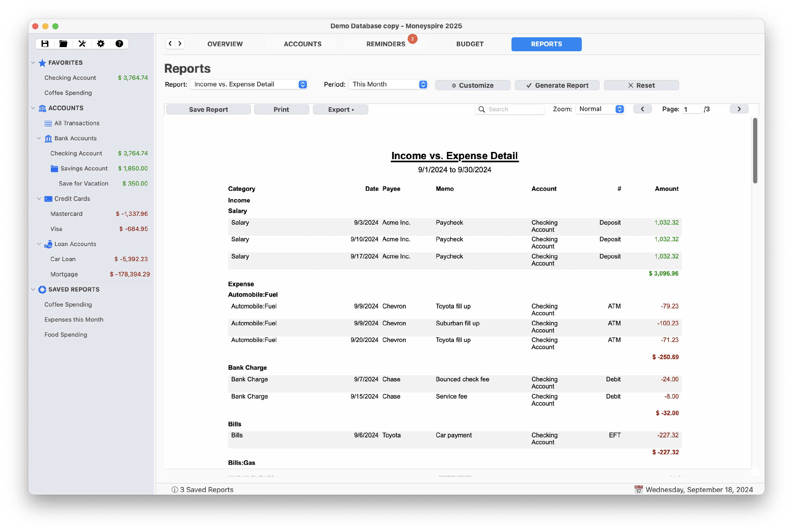Screen dimensions: 793x532
Task: Open the Report type dropdown
Action: pos(249,85)
